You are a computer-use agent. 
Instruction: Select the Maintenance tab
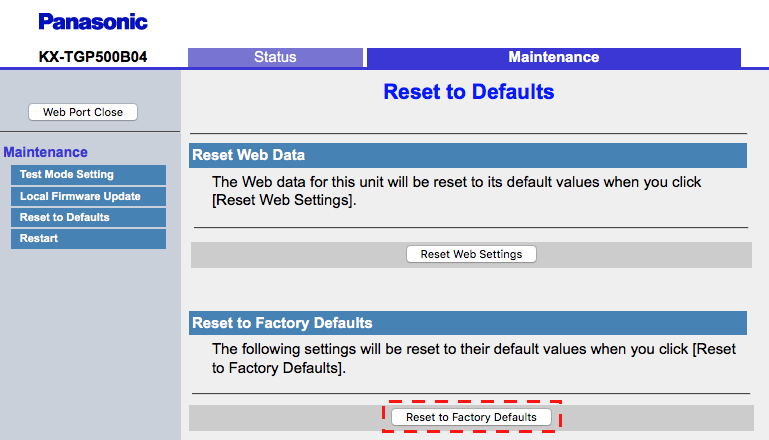(554, 57)
